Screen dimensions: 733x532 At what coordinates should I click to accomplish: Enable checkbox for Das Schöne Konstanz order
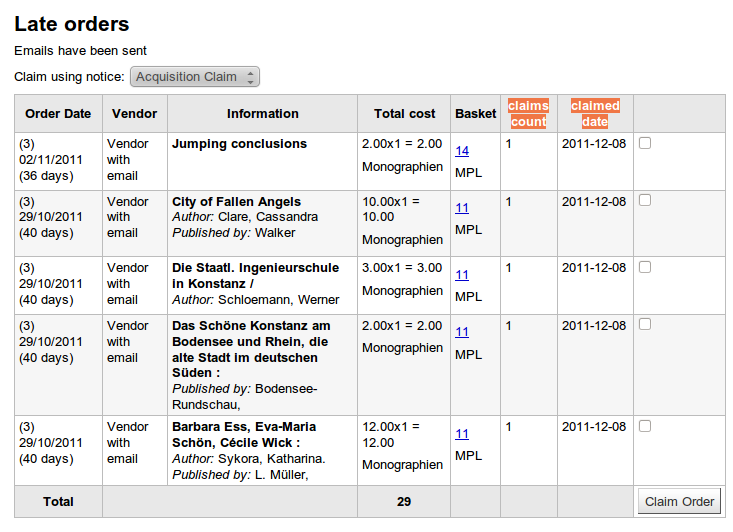pos(645,324)
